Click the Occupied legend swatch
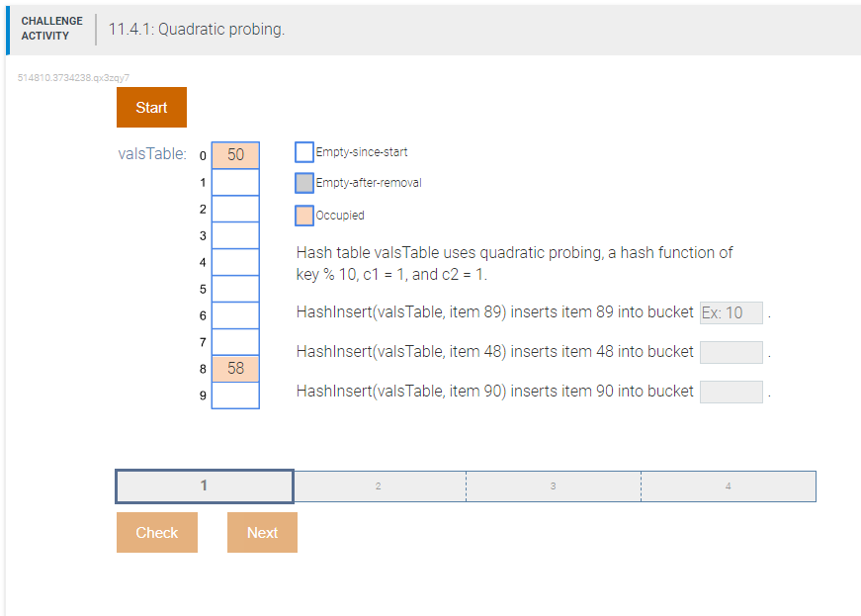 click(302, 215)
